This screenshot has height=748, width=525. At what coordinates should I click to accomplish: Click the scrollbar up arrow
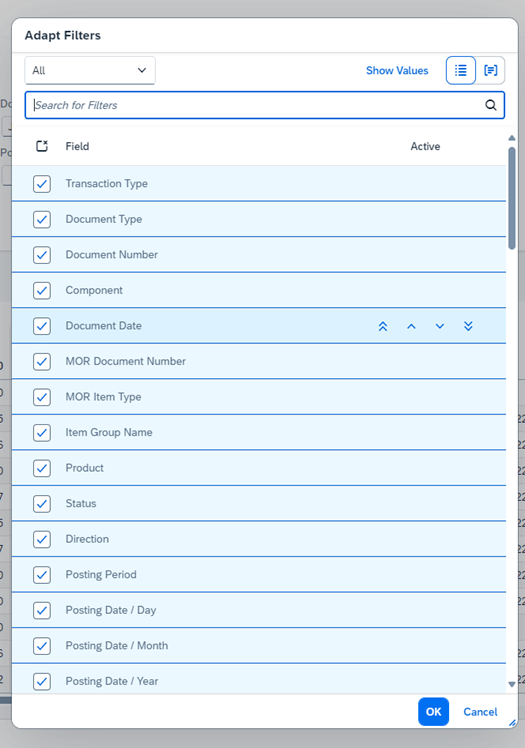pyautogui.click(x=512, y=138)
